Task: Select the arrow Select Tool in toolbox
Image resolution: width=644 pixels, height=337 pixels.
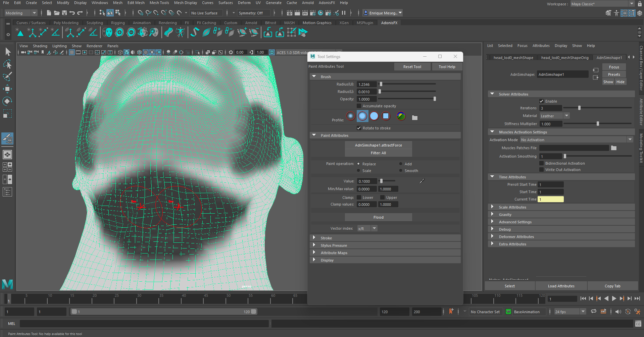Action: (7, 52)
